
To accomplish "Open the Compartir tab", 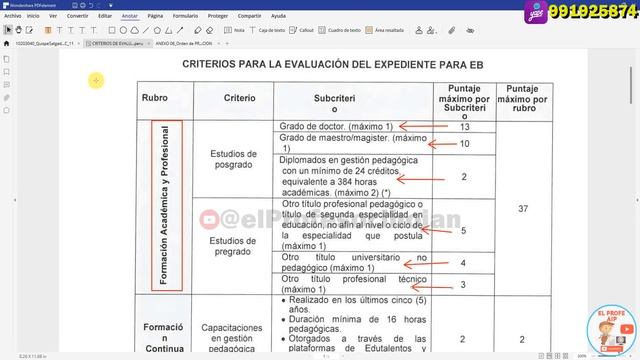I will (249, 16).
